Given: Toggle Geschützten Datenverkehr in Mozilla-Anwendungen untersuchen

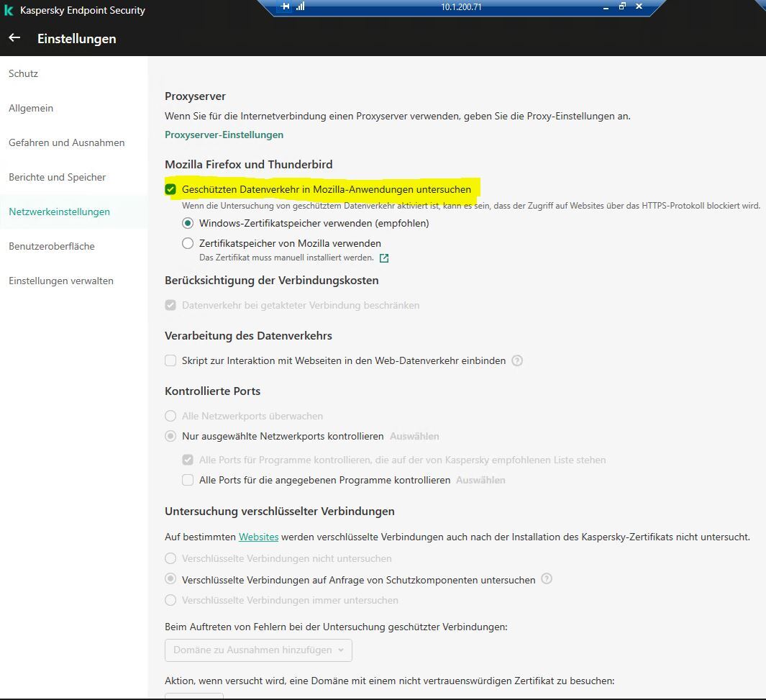Looking at the screenshot, I should pyautogui.click(x=170, y=189).
